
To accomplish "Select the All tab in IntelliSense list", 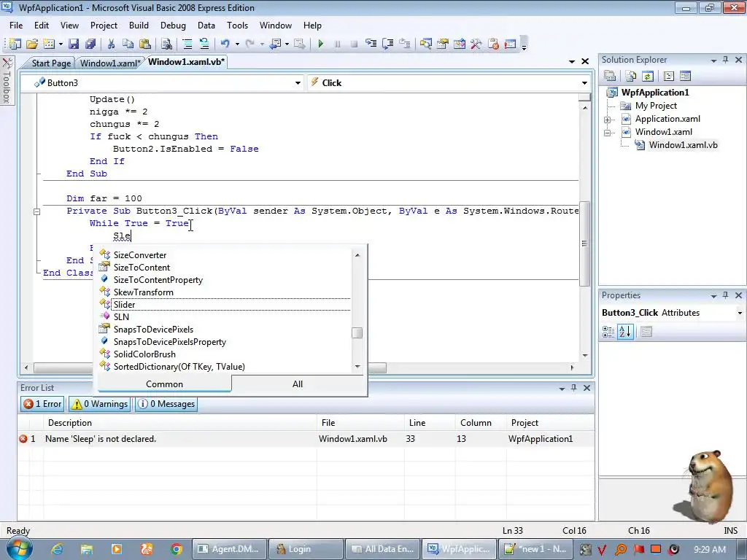I will coord(298,384).
